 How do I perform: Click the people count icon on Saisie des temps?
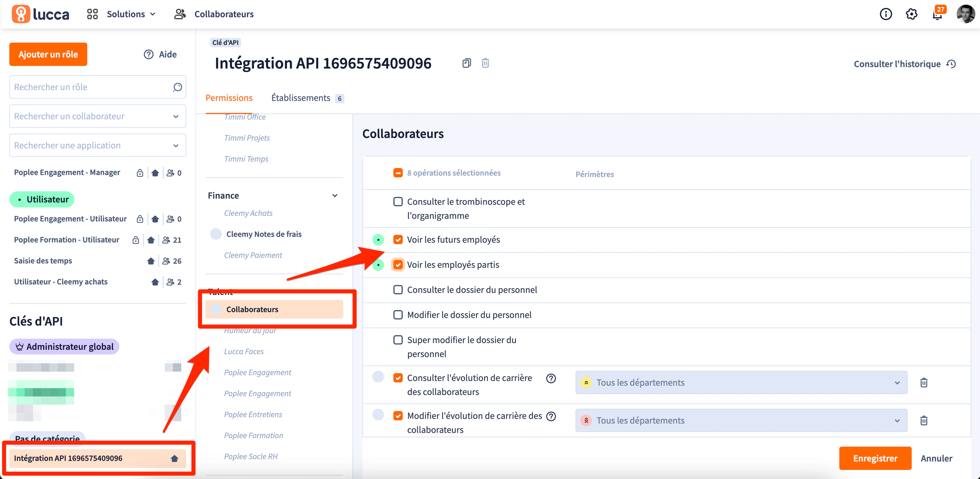pos(166,261)
